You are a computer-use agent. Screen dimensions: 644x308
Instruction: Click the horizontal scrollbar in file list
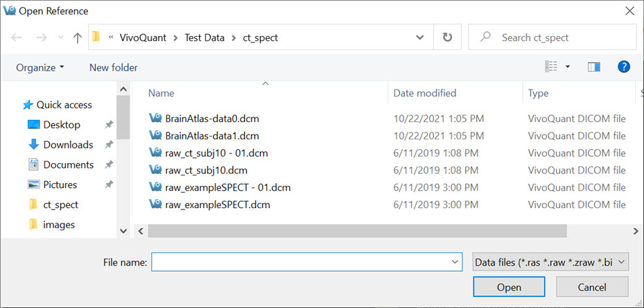coord(357,230)
